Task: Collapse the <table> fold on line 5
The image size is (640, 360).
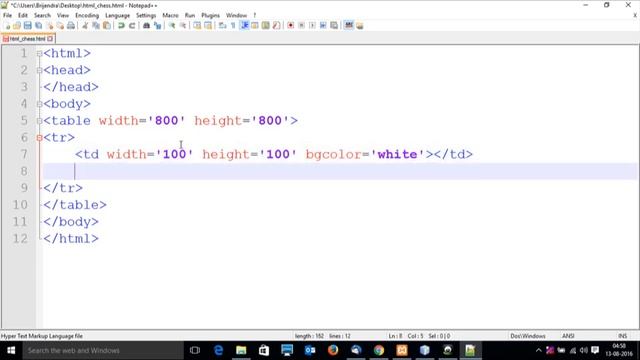Action: pos(39,121)
